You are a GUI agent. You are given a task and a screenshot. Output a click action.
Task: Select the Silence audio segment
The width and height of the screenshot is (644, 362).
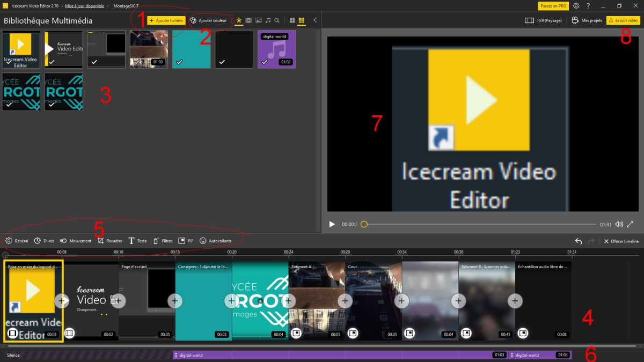88,355
